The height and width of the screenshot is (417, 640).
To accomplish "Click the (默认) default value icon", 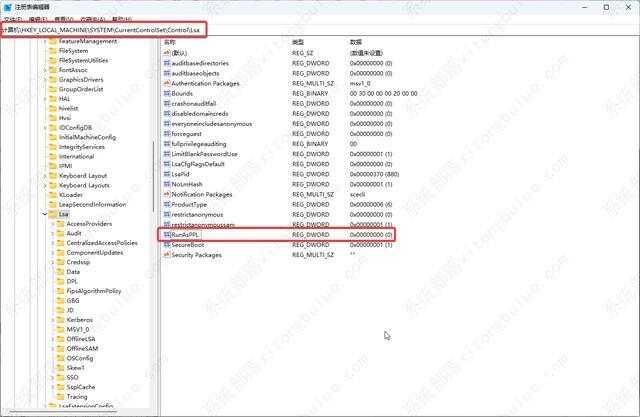I will point(167,53).
